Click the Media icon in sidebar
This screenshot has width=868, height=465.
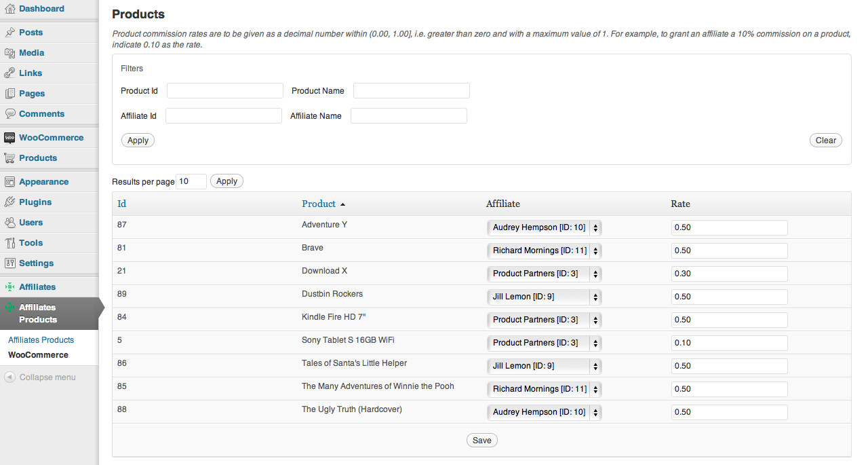pyautogui.click(x=9, y=53)
